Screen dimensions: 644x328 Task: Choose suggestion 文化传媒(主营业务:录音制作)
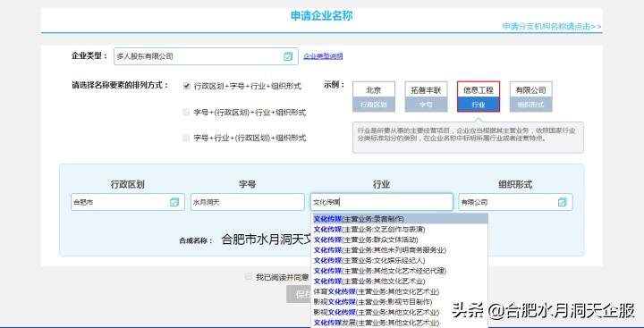[399, 219]
